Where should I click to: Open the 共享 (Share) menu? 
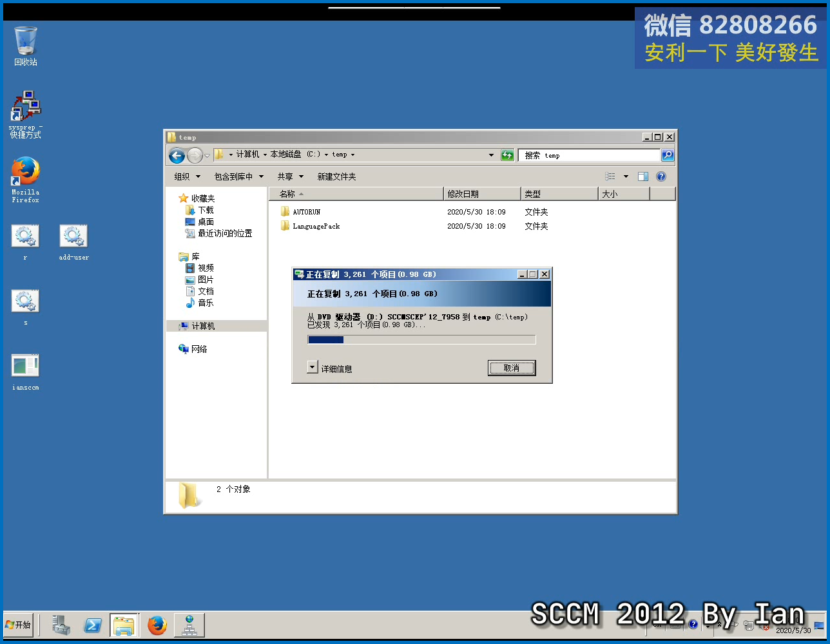[290, 176]
